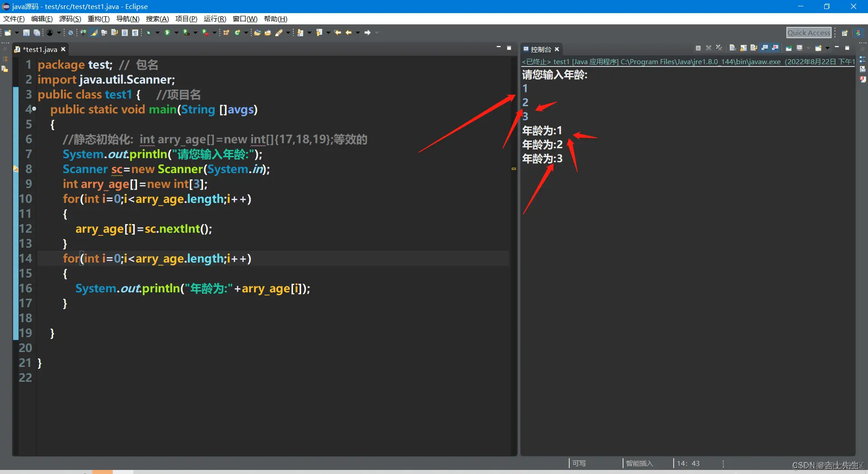Screen dimensions: 868x474
Task: Click the Open Type folder icon
Action: [257, 33]
